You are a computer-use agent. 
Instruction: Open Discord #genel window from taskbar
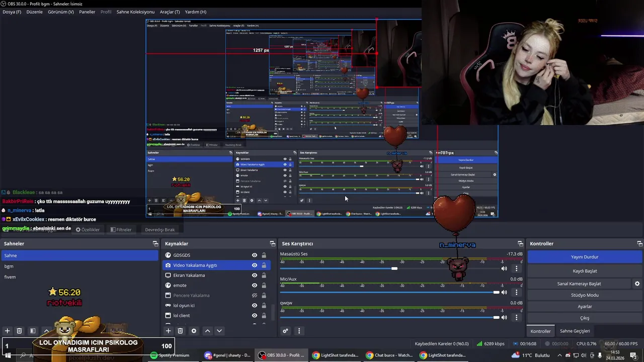[x=227, y=355]
